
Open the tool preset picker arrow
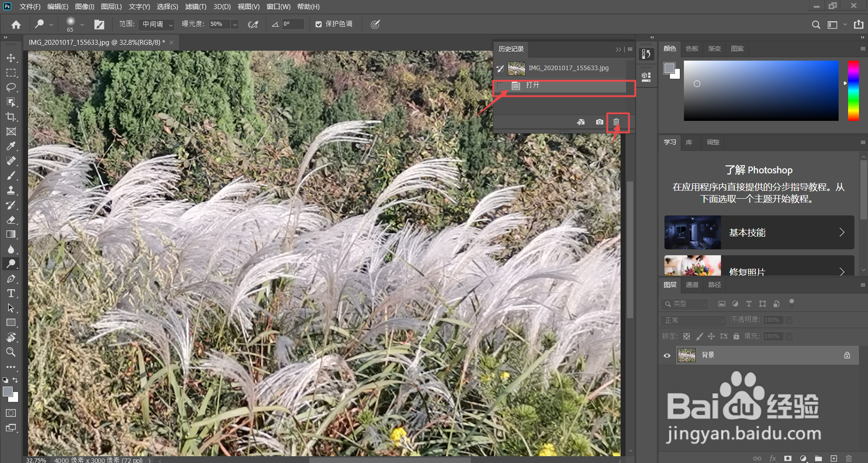click(x=52, y=24)
